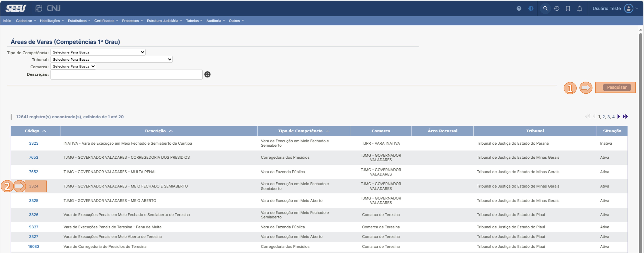
Task: Open record code 3325
Action: (34, 201)
